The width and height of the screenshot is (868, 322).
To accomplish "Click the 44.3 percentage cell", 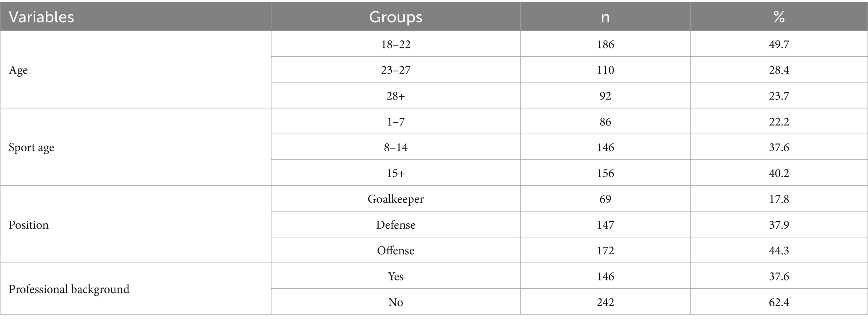I will 779,251.
